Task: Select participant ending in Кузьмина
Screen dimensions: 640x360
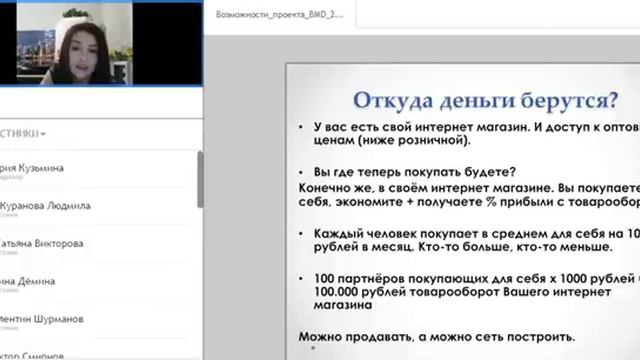Action: (x=32, y=168)
